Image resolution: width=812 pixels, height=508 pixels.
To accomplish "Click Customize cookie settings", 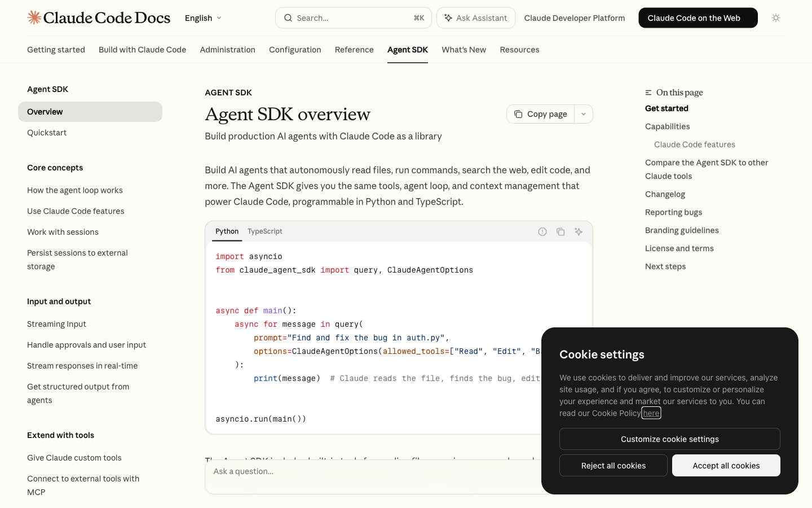I will pos(670,439).
